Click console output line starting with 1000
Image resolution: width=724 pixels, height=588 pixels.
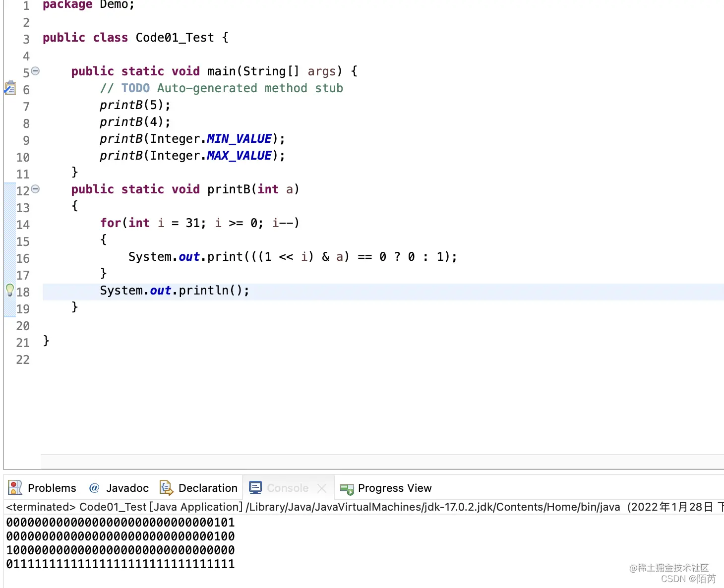[121, 550]
